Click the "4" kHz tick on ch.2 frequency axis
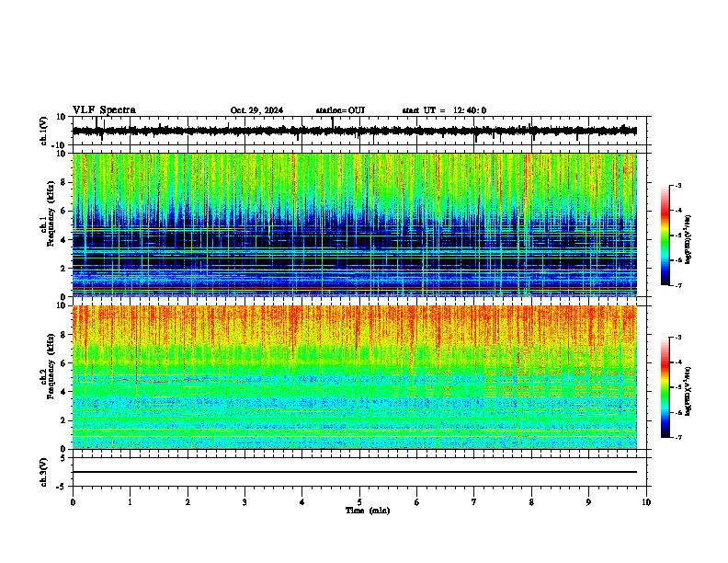 (x=64, y=392)
